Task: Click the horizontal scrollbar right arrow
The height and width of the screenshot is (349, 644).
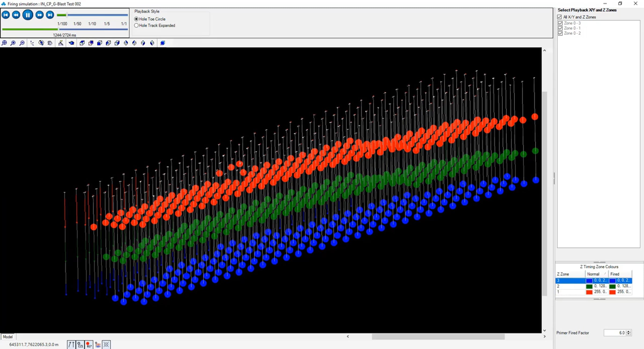Action: 544,336
